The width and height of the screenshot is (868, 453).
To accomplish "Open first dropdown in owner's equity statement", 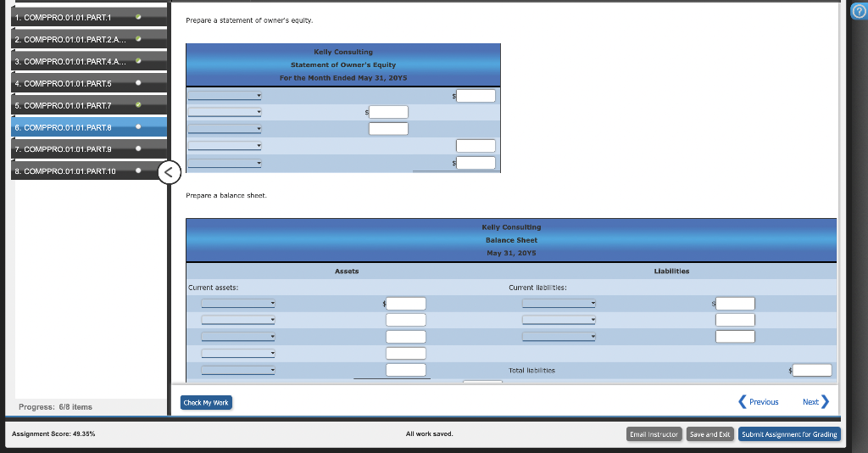I will [x=225, y=96].
